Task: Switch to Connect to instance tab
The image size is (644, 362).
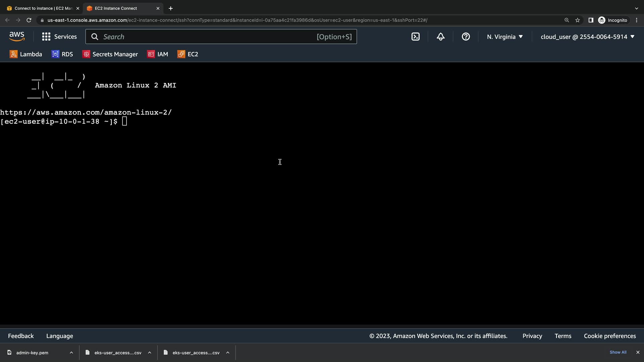Action: click(x=43, y=8)
